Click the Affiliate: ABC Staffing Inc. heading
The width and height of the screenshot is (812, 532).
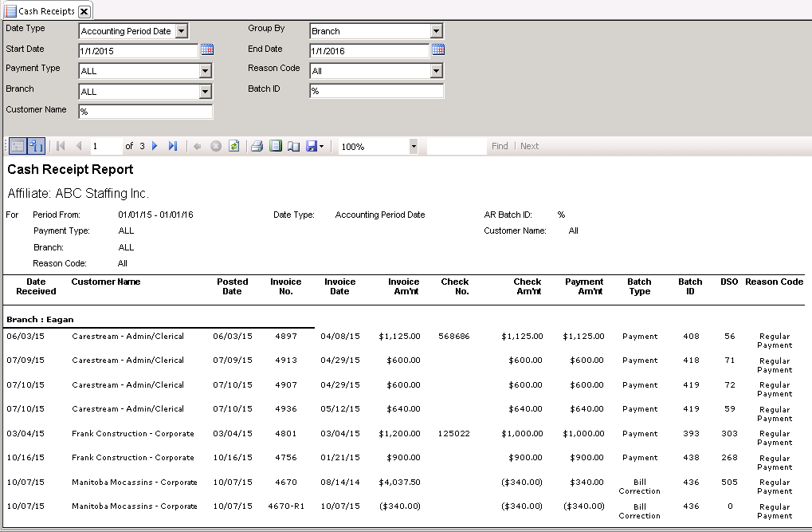point(78,193)
